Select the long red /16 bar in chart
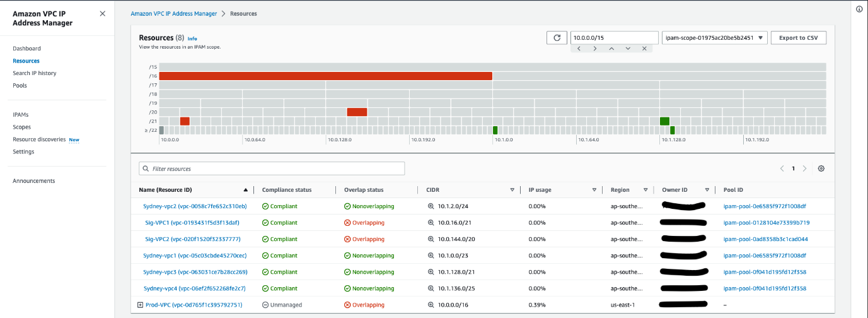868x318 pixels. coord(325,76)
